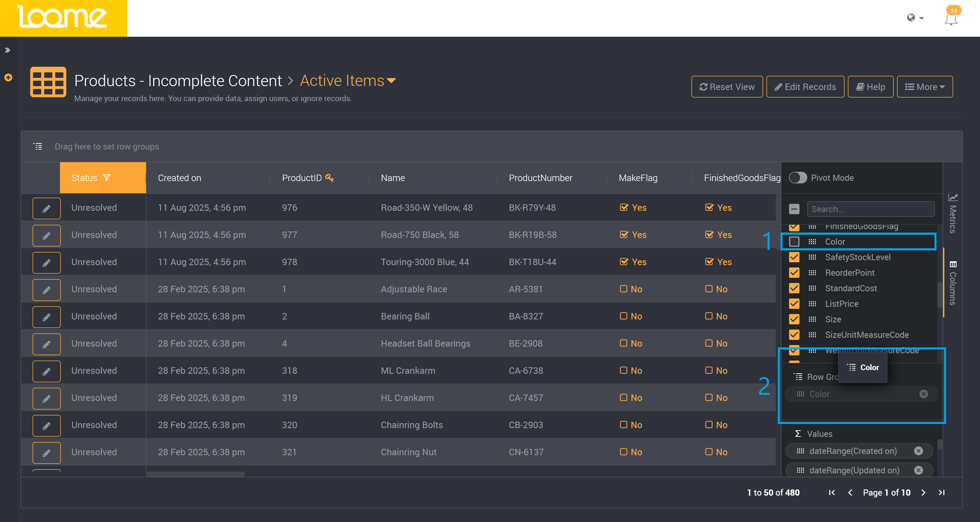Image resolution: width=980 pixels, height=522 pixels.
Task: Edit the row for Road-750 Black, 58
Action: (x=47, y=235)
